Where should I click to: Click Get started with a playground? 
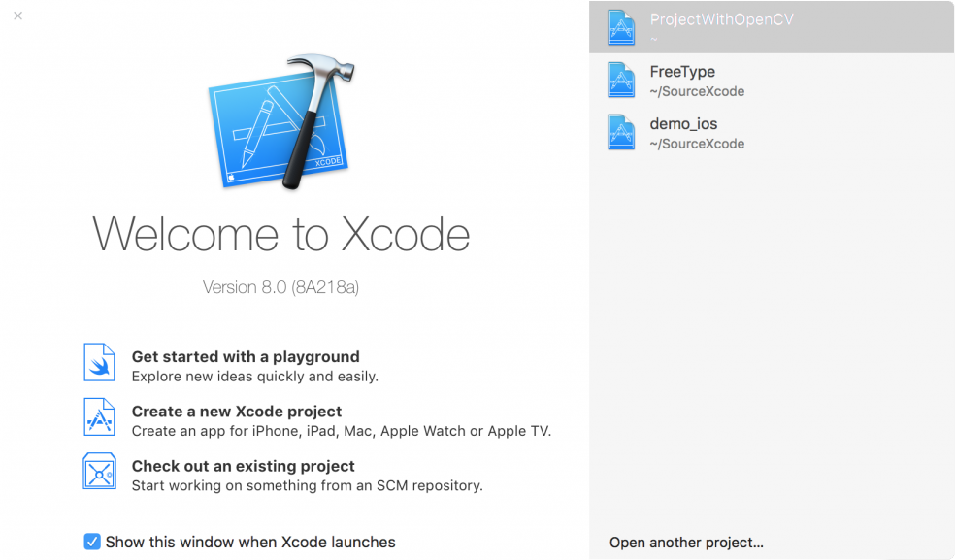pyautogui.click(x=246, y=356)
